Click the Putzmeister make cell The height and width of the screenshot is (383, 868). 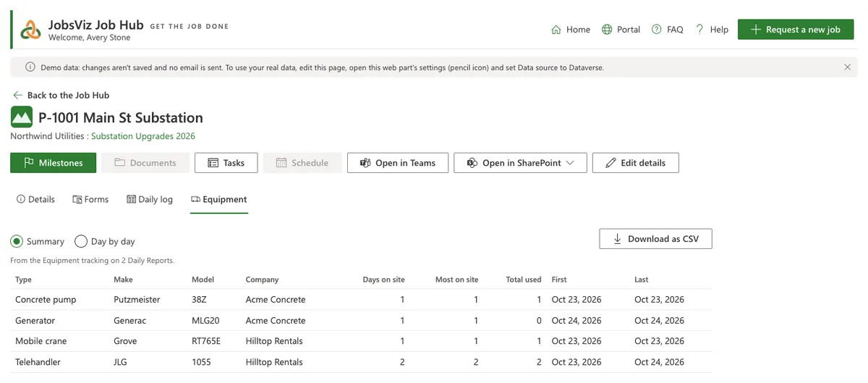click(x=137, y=300)
